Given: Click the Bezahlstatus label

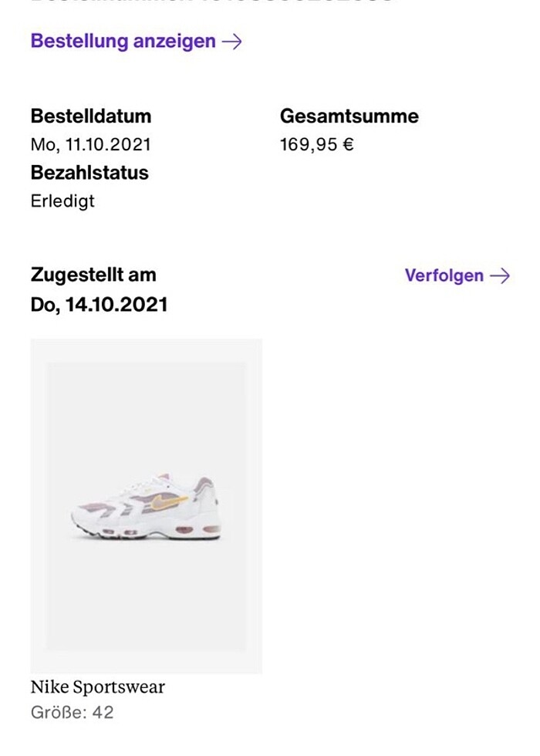Looking at the screenshot, I should pos(89,173).
